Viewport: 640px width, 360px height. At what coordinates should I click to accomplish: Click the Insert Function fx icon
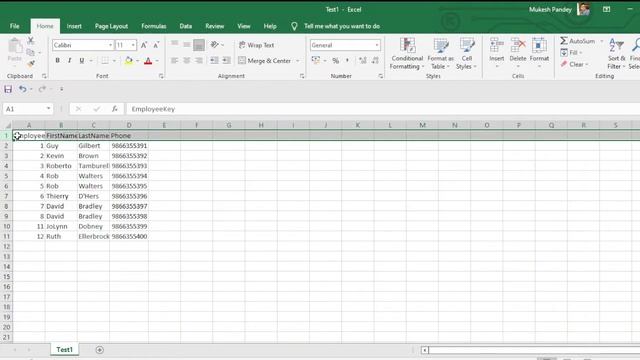coord(115,109)
